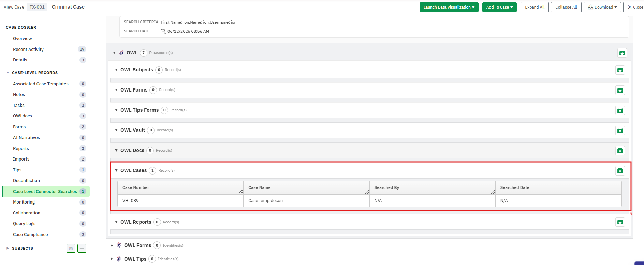Viewport: 644px width, 265px height.
Task: Click the green add icon in OWL Vault row
Action: click(620, 130)
